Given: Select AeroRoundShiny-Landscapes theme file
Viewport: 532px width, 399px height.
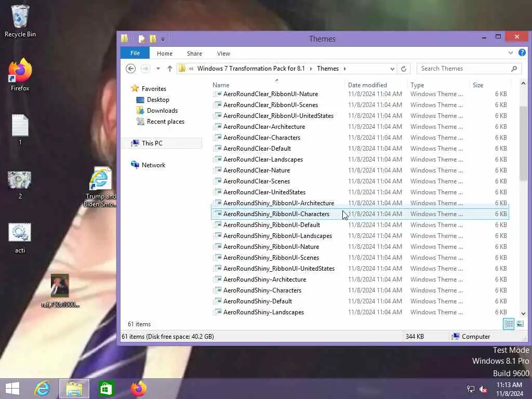Looking at the screenshot, I should click(360, 312).
